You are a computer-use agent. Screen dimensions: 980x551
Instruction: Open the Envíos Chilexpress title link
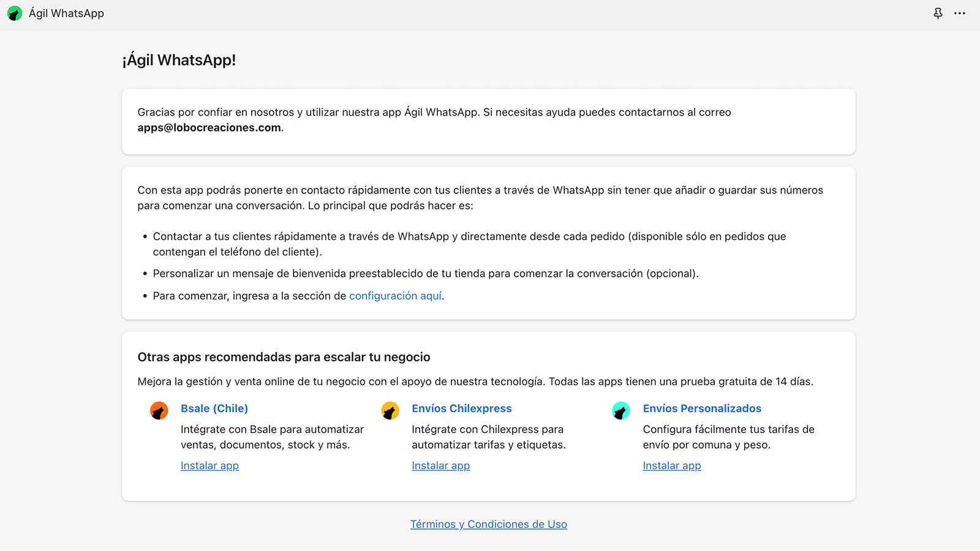click(462, 408)
